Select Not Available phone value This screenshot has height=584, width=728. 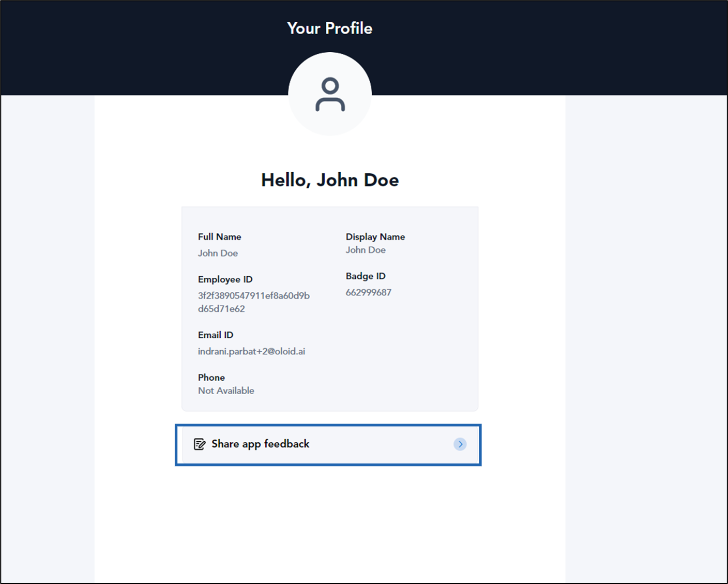click(x=226, y=391)
